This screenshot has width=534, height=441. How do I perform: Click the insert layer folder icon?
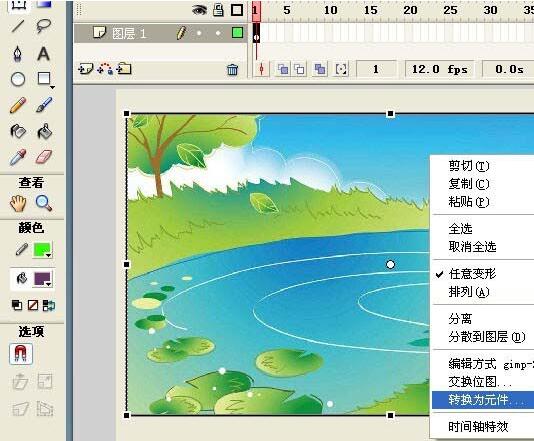(124, 69)
